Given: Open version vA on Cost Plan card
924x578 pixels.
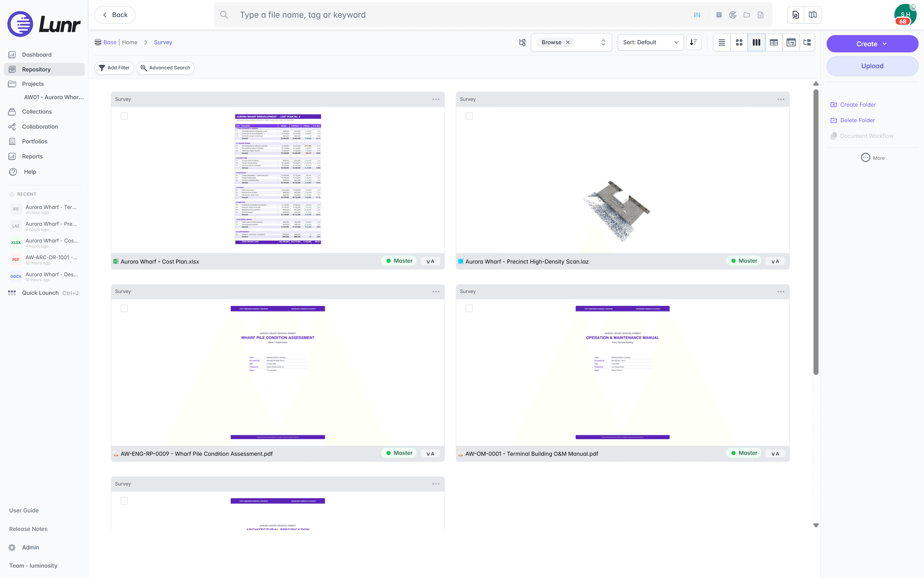Looking at the screenshot, I should [x=430, y=262].
